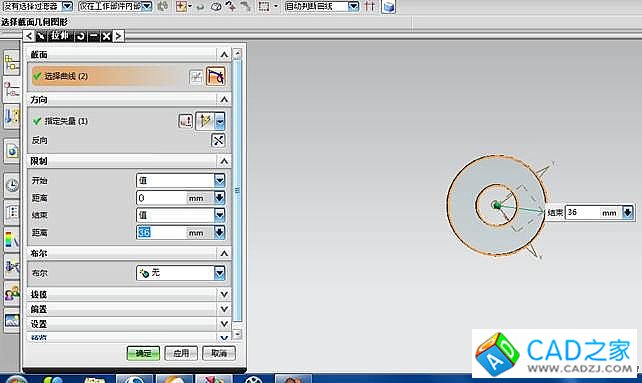Open the vector type dropdown arrow

click(x=220, y=121)
